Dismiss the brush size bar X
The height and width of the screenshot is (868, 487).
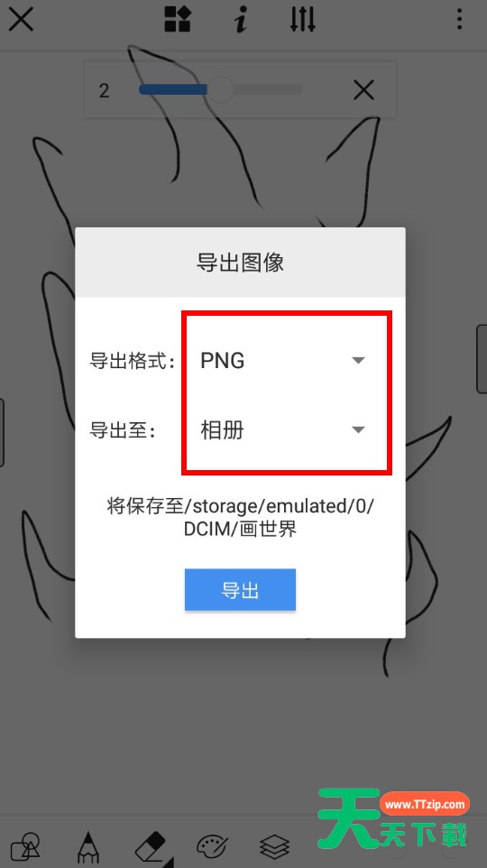pyautogui.click(x=363, y=89)
